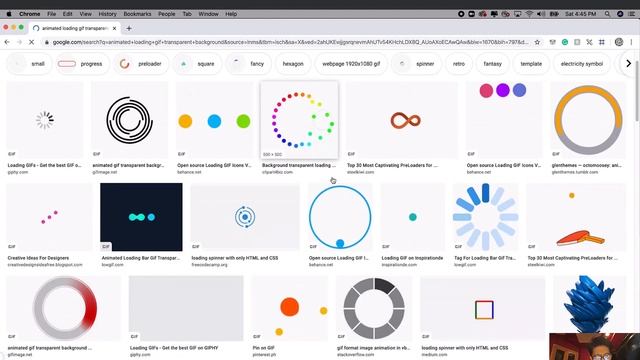
Task: Open 'loading spinner with only HTML and CSS' freecodecamp link
Action: coord(235,258)
